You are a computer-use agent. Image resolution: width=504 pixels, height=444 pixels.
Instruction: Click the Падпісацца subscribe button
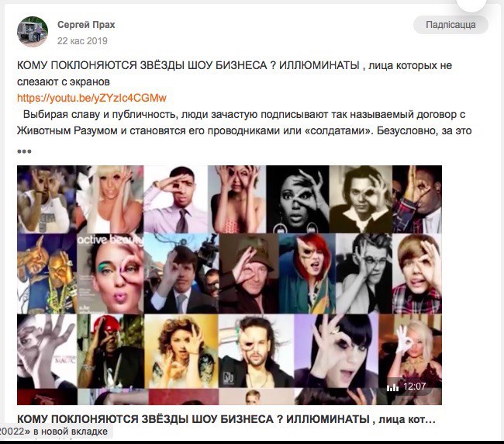click(450, 25)
